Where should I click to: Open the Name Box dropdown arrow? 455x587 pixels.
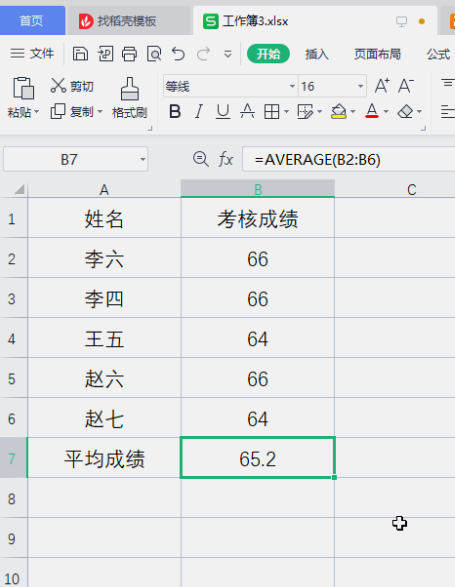143,159
